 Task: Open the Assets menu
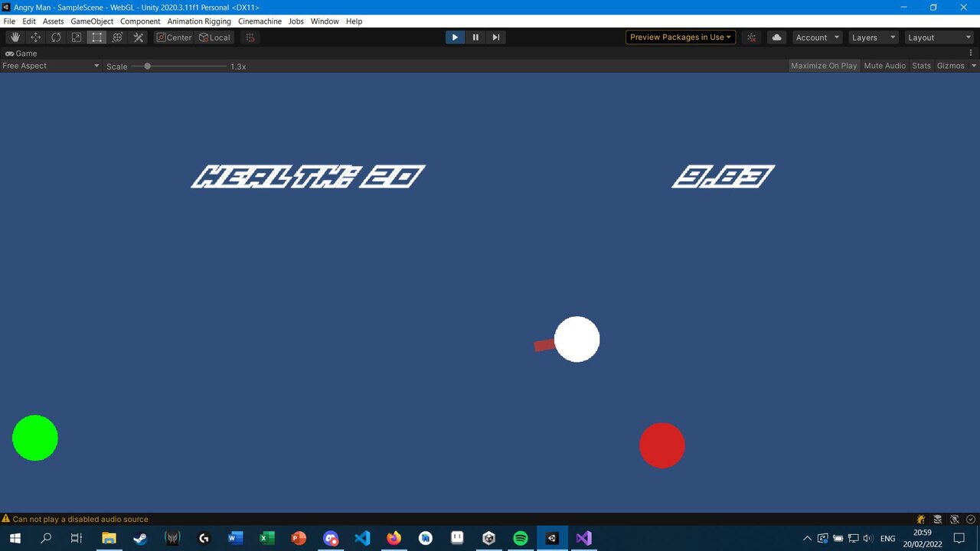coord(54,21)
